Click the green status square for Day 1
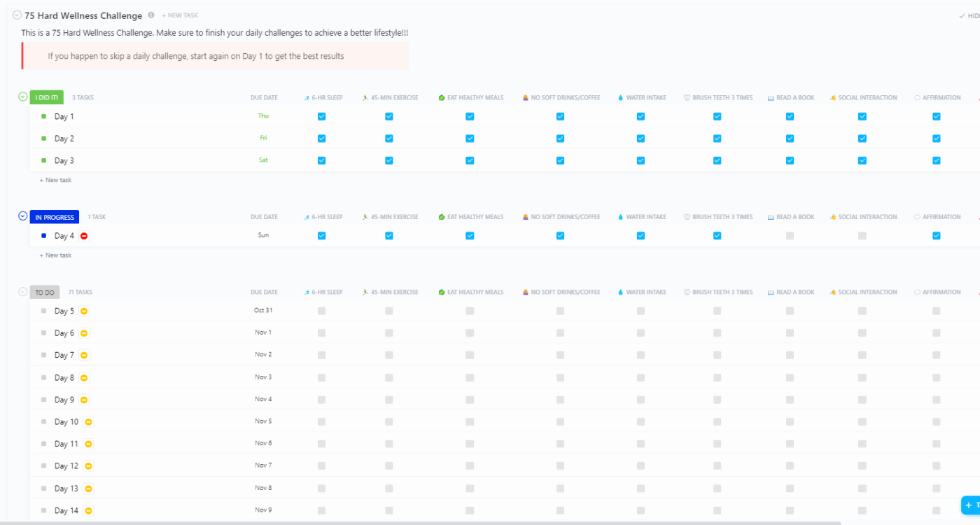This screenshot has width=980, height=525. point(43,117)
